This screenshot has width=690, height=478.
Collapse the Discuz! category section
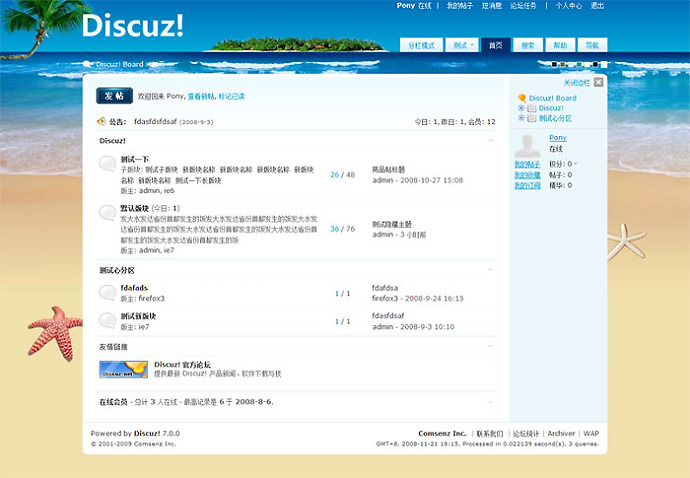(x=491, y=141)
